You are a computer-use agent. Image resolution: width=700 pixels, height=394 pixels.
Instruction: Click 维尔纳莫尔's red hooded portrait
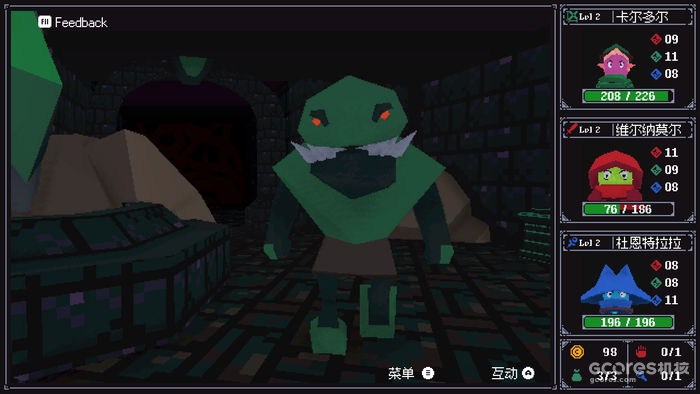(615, 176)
